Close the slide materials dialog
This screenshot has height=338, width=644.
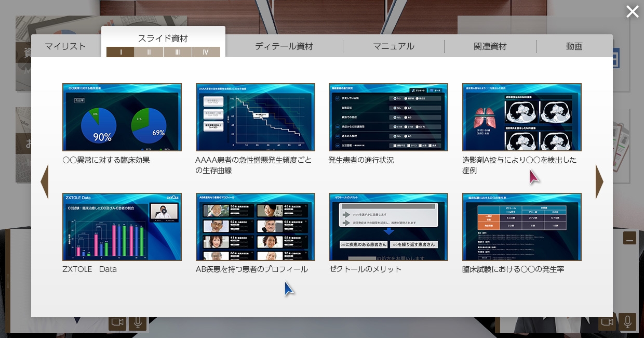coord(632,11)
